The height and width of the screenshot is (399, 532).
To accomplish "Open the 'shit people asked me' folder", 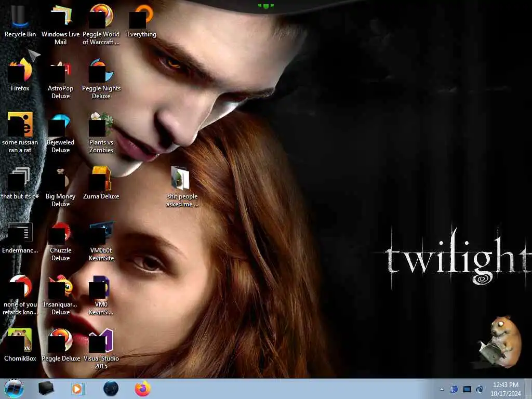I will pos(182,187).
